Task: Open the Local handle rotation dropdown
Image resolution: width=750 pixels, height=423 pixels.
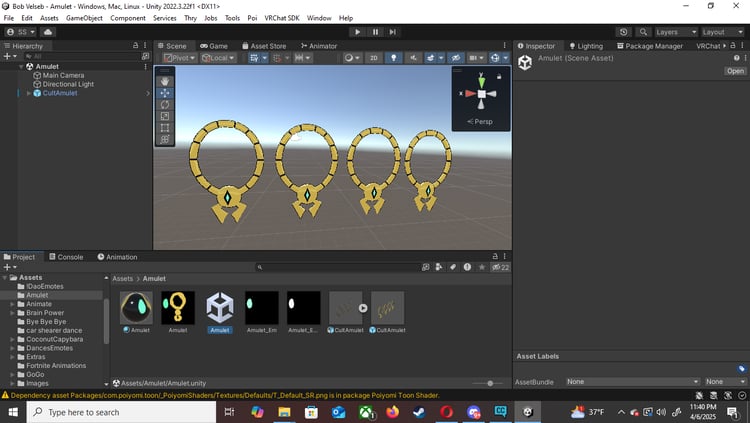Action: pyautogui.click(x=218, y=58)
